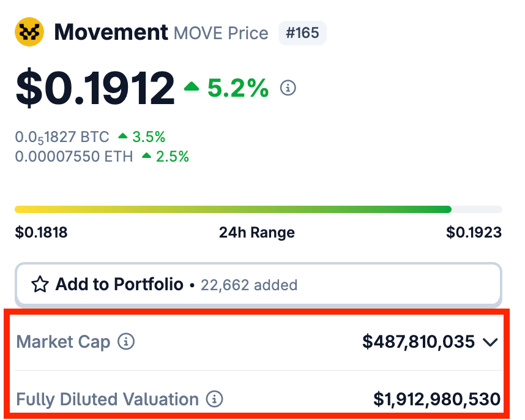
Task: Click the 24h low value $0.1818
Action: pyautogui.click(x=41, y=232)
